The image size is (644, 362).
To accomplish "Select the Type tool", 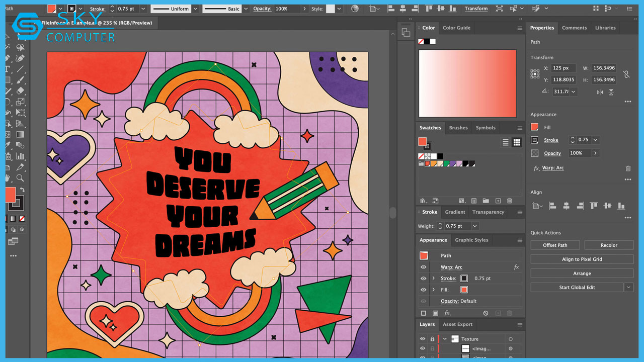I will pyautogui.click(x=7, y=69).
